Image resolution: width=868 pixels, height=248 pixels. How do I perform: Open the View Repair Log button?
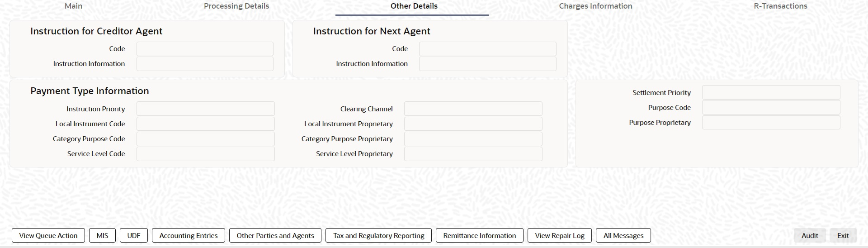click(x=560, y=235)
